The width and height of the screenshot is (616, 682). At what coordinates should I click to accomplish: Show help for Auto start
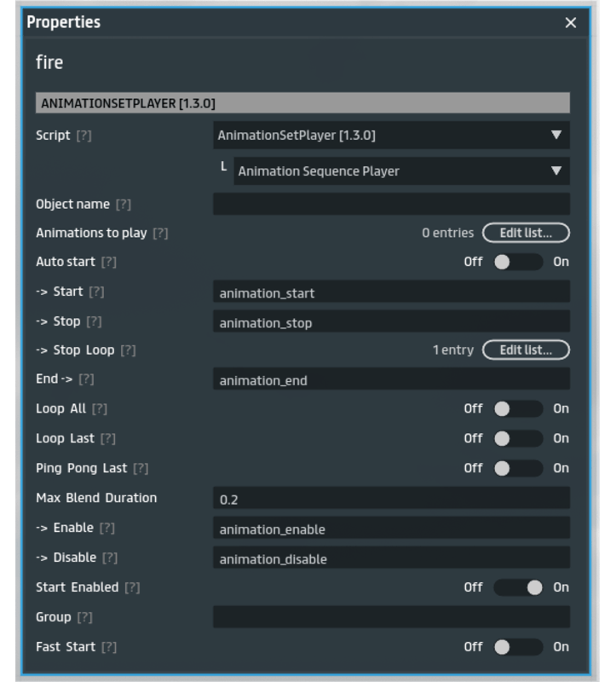108,263
